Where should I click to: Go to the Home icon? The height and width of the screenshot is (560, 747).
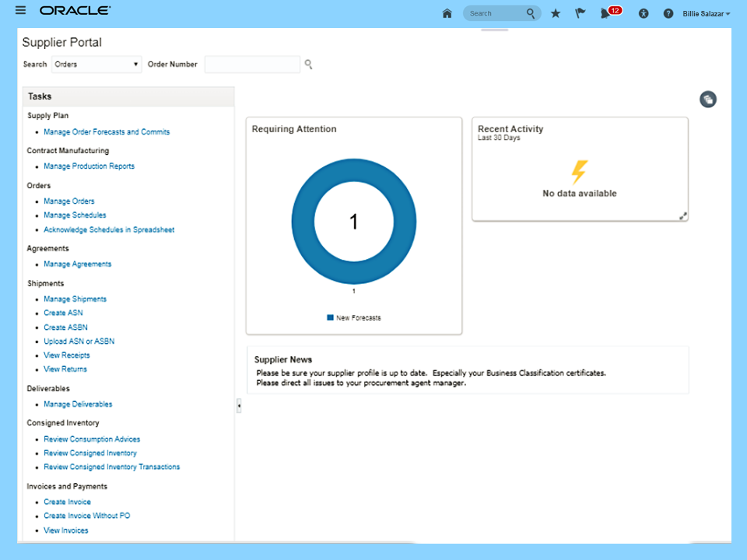coord(447,13)
